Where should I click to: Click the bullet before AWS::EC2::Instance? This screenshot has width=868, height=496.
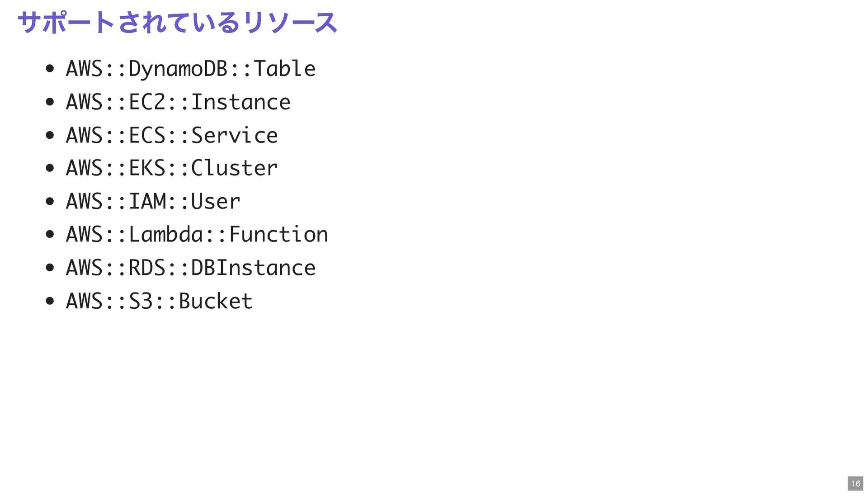tap(50, 102)
